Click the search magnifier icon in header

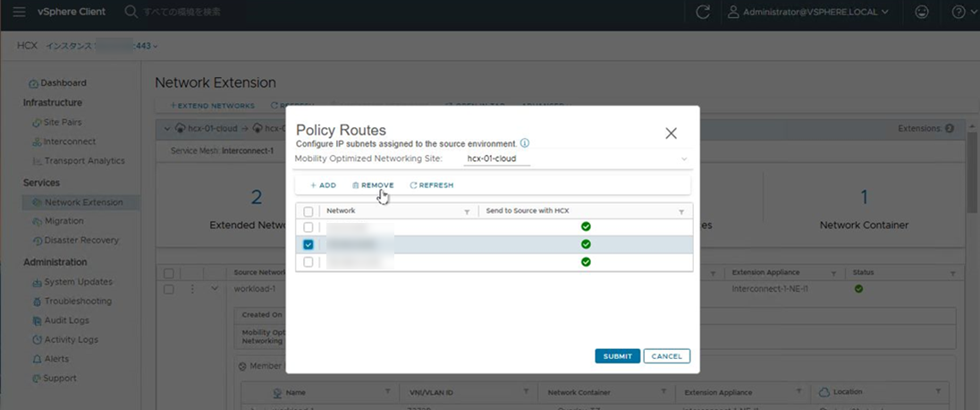click(x=131, y=12)
